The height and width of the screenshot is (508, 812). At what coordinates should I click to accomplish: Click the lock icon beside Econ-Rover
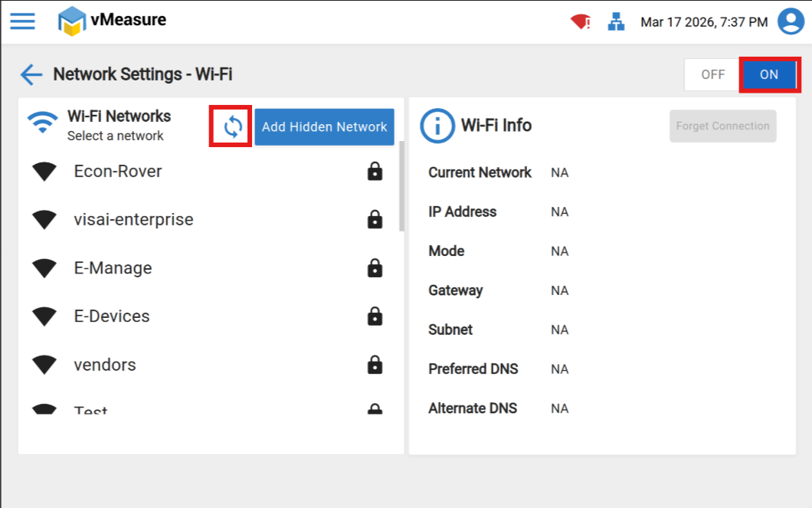pos(375,172)
